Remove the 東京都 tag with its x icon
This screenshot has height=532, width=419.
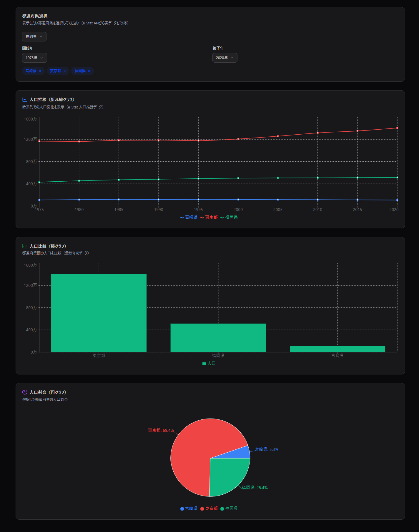(x=64, y=71)
